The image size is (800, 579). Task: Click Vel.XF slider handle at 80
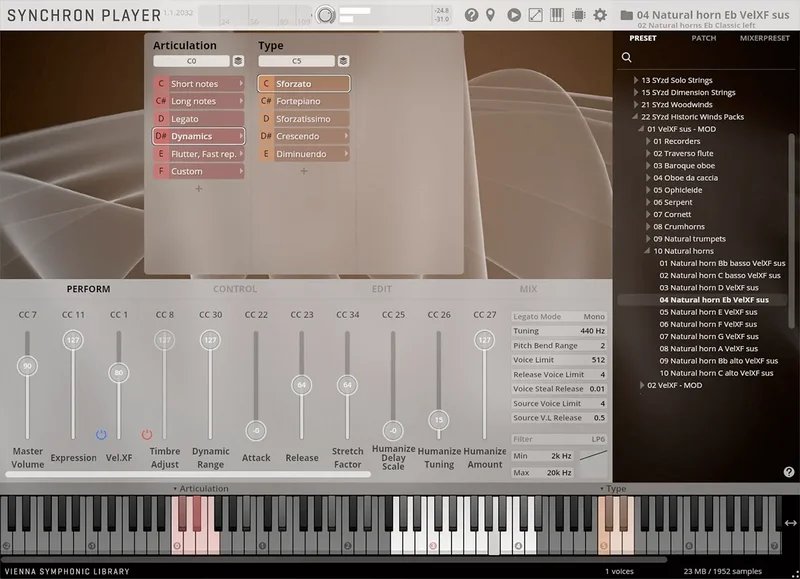click(x=119, y=372)
